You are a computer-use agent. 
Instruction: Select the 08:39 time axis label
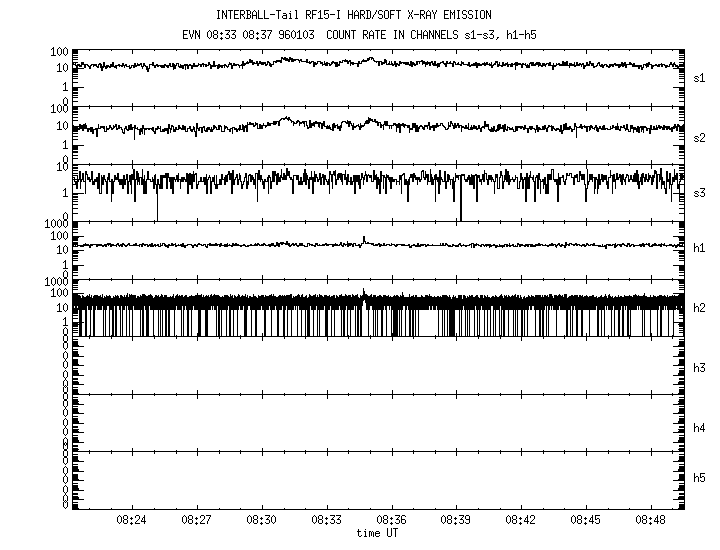[x=456, y=521]
